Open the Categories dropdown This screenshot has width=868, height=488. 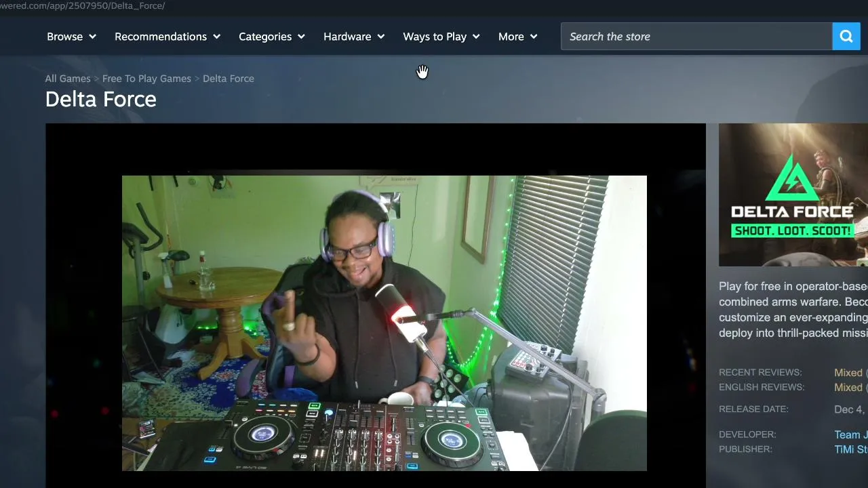272,37
